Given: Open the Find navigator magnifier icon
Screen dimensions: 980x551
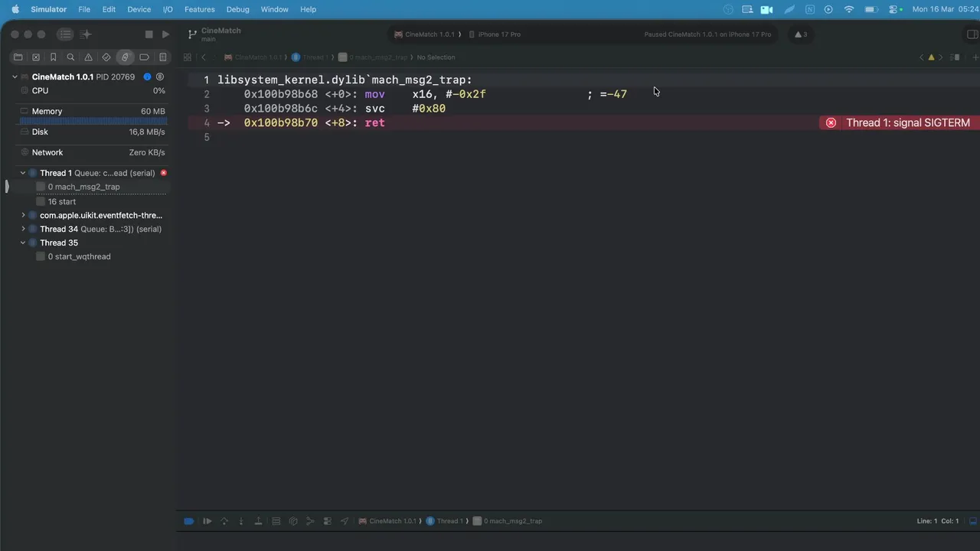Looking at the screenshot, I should (70, 57).
